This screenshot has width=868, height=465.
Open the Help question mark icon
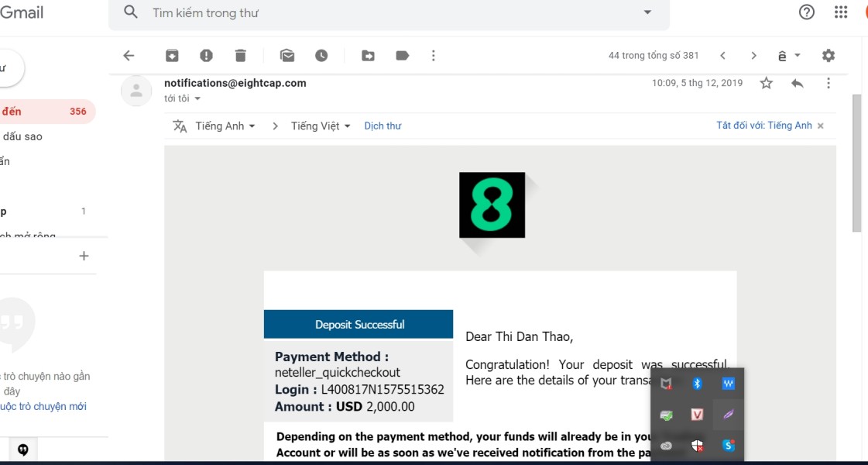pyautogui.click(x=807, y=12)
